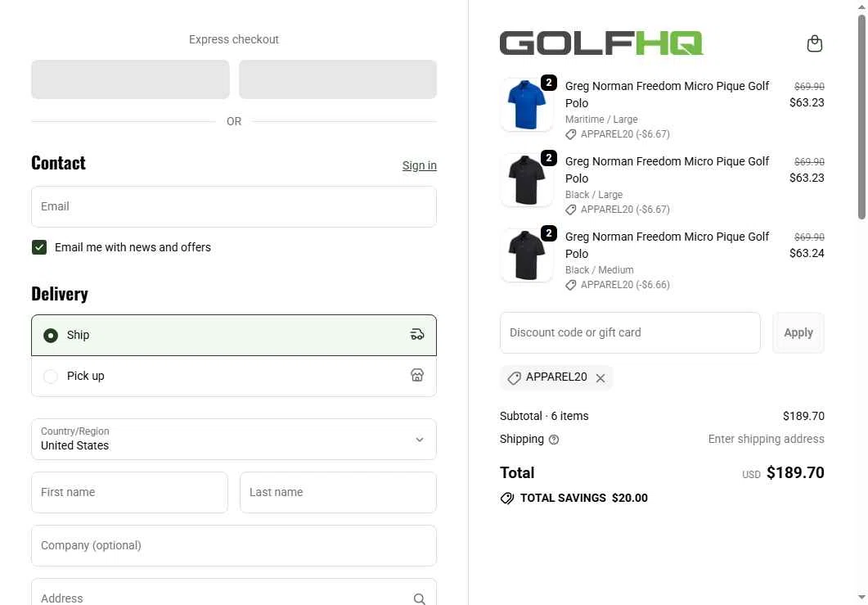The height and width of the screenshot is (605, 868).
Task: Click the Black / Medium polo thumbnail
Action: (x=527, y=255)
